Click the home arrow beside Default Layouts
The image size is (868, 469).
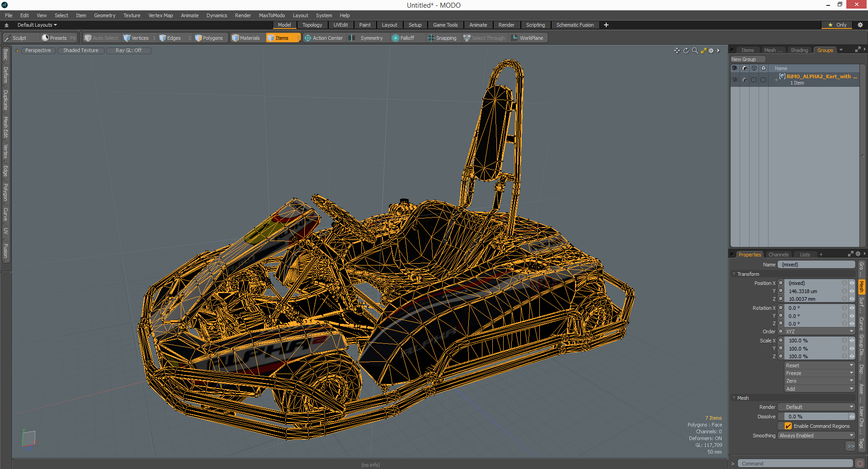[6, 25]
